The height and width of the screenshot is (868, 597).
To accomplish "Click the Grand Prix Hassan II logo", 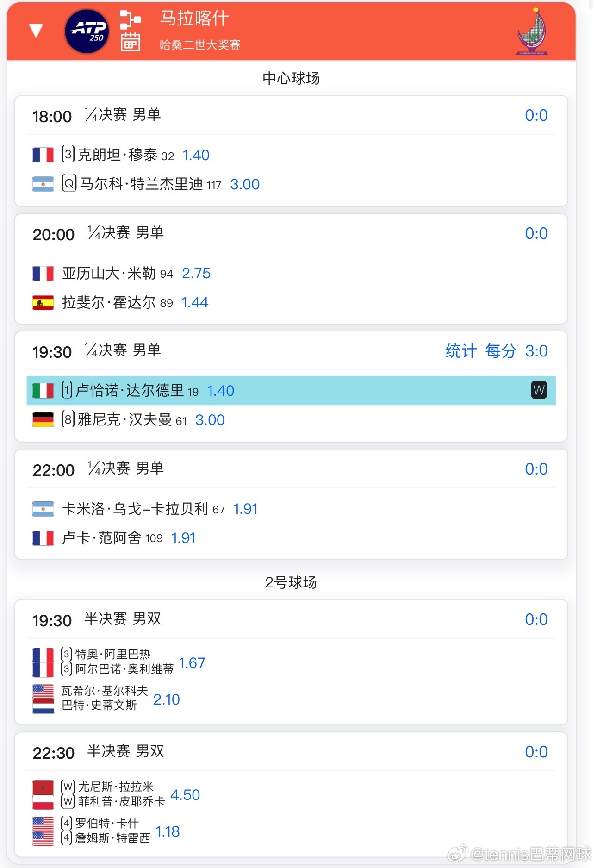I will pyautogui.click(x=532, y=31).
